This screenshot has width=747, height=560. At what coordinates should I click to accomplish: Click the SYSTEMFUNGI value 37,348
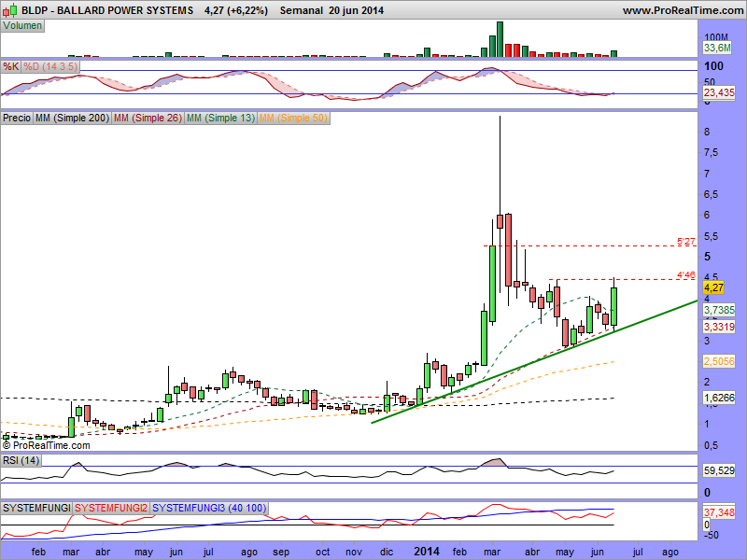(x=719, y=512)
